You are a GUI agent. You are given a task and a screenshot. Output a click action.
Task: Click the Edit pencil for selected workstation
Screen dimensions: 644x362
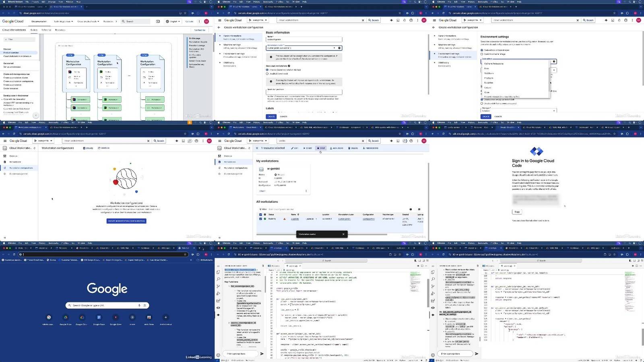tap(295, 148)
